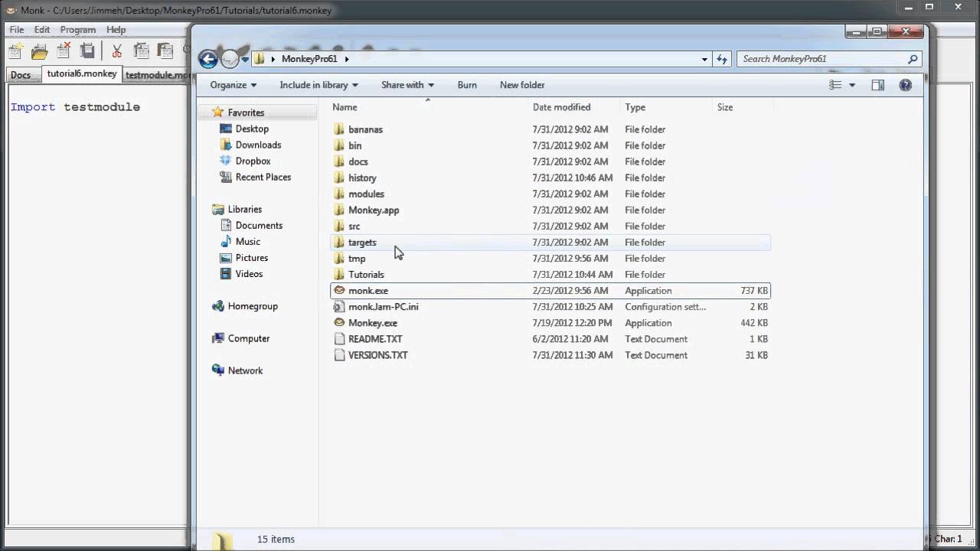Select Dropbox under Favorites

tap(253, 161)
